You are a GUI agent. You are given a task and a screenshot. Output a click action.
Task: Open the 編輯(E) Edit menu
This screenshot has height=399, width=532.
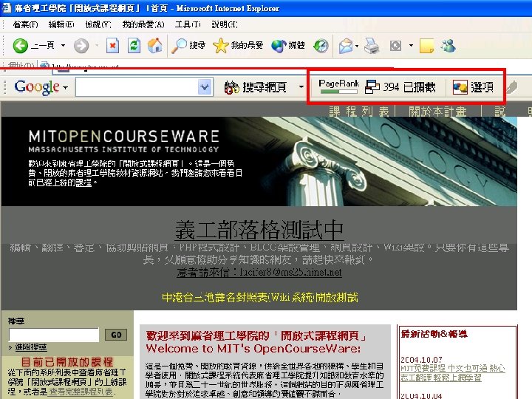point(61,24)
